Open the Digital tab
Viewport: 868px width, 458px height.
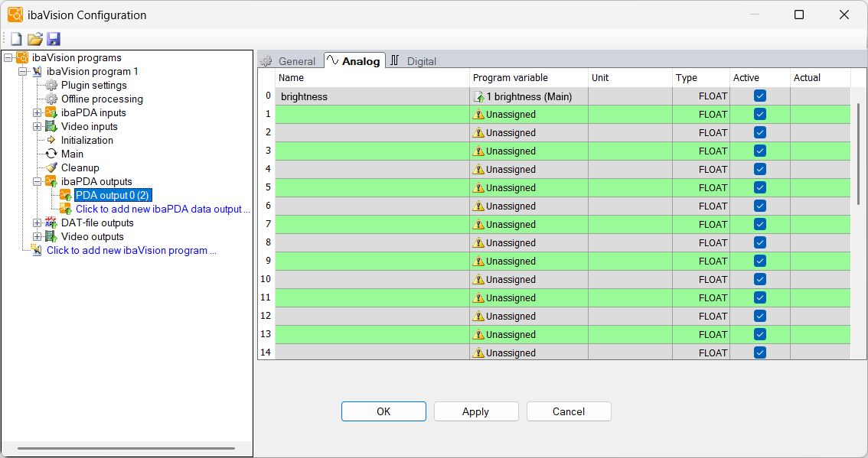pyautogui.click(x=413, y=61)
